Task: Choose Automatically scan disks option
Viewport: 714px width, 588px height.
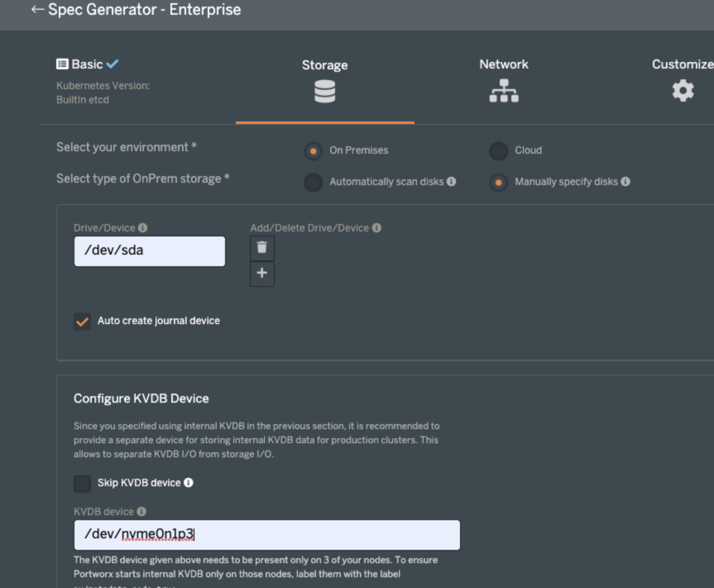Action: [x=314, y=182]
